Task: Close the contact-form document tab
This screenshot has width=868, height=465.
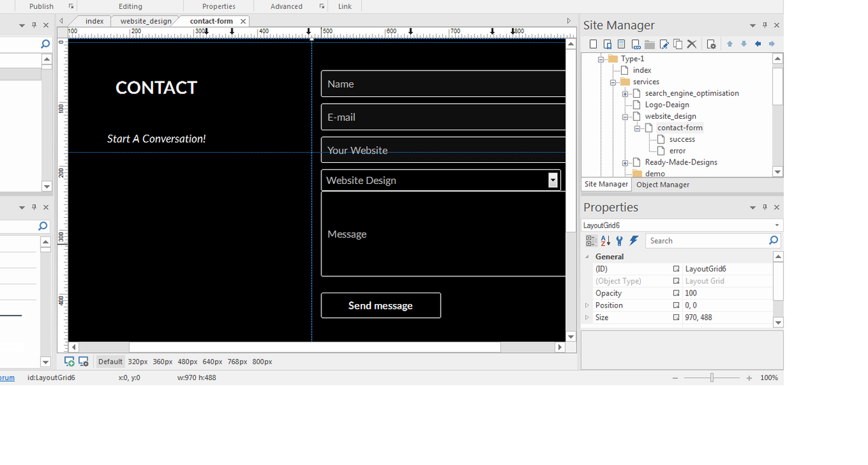Action: coord(243,21)
